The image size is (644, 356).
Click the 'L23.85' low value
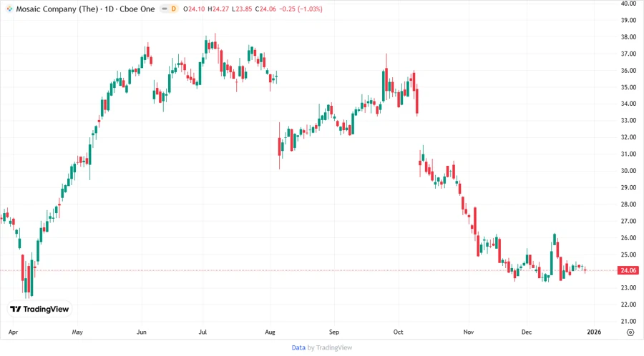coord(242,9)
